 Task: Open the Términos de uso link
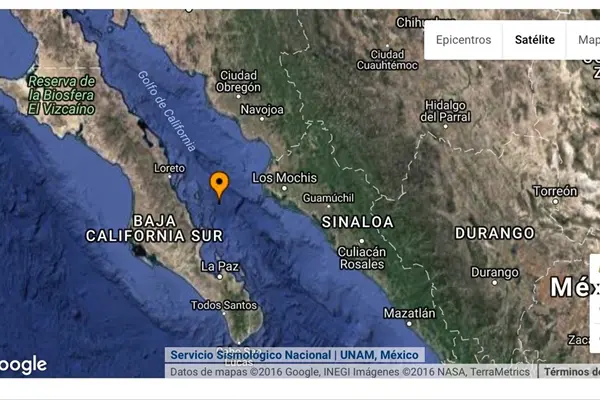(x=570, y=372)
